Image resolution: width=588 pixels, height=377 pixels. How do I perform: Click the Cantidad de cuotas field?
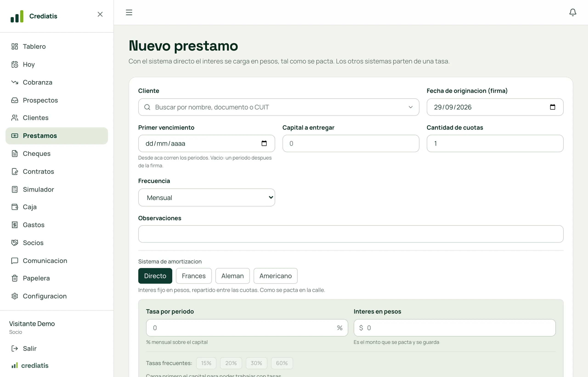(x=495, y=143)
